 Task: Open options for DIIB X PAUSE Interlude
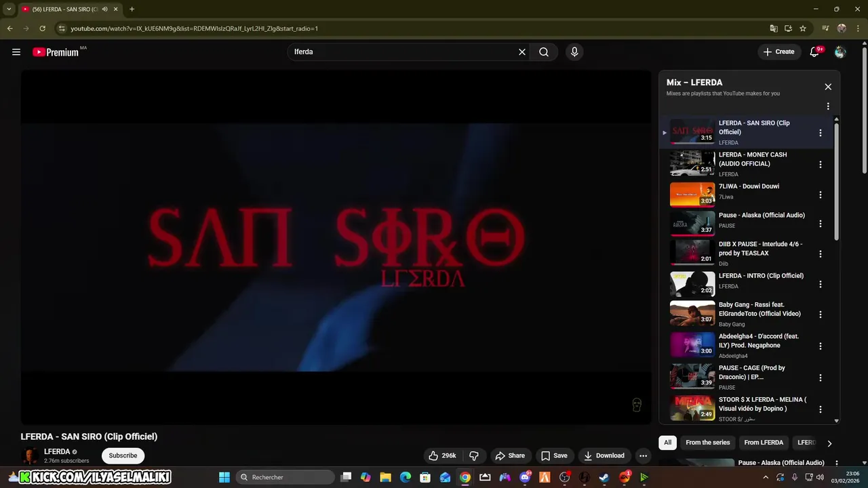point(821,254)
